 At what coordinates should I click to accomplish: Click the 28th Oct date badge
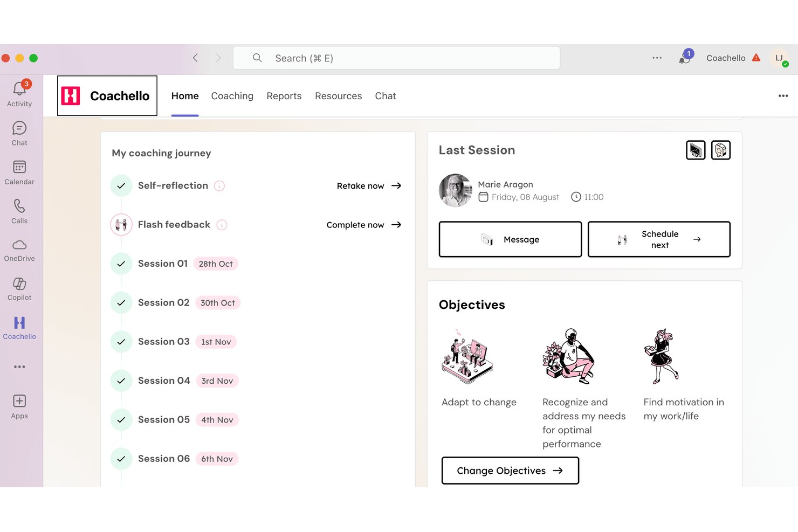(216, 264)
